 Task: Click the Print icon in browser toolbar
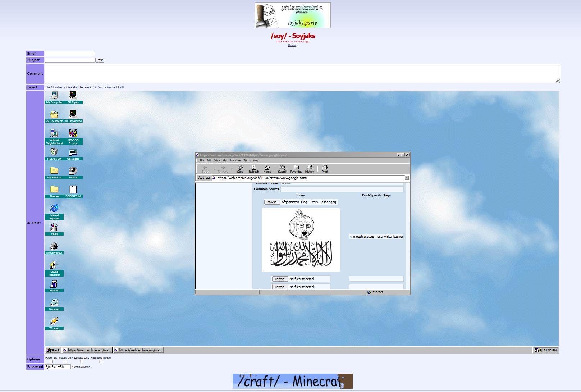[x=325, y=169]
